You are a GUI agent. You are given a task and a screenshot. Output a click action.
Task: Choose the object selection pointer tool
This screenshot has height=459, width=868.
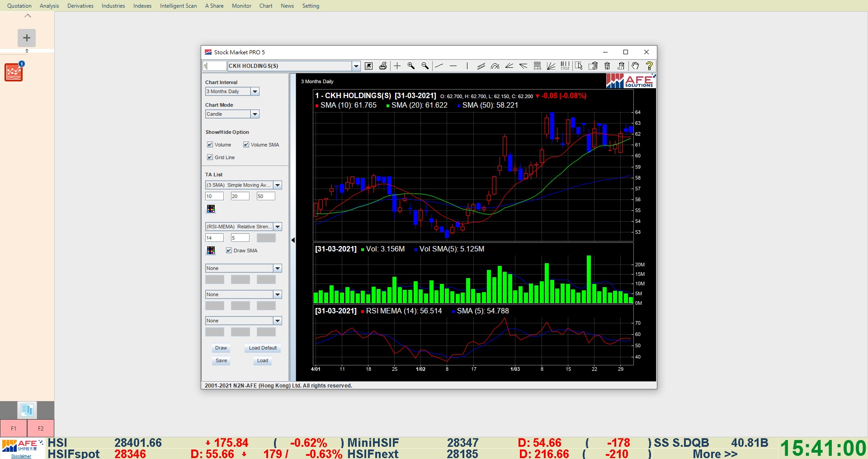(x=579, y=66)
